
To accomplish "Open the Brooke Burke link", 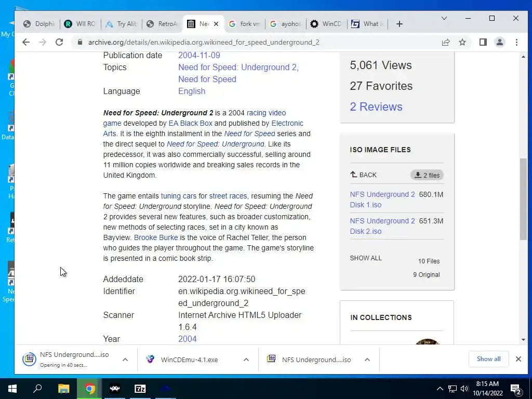I will coord(156,237).
